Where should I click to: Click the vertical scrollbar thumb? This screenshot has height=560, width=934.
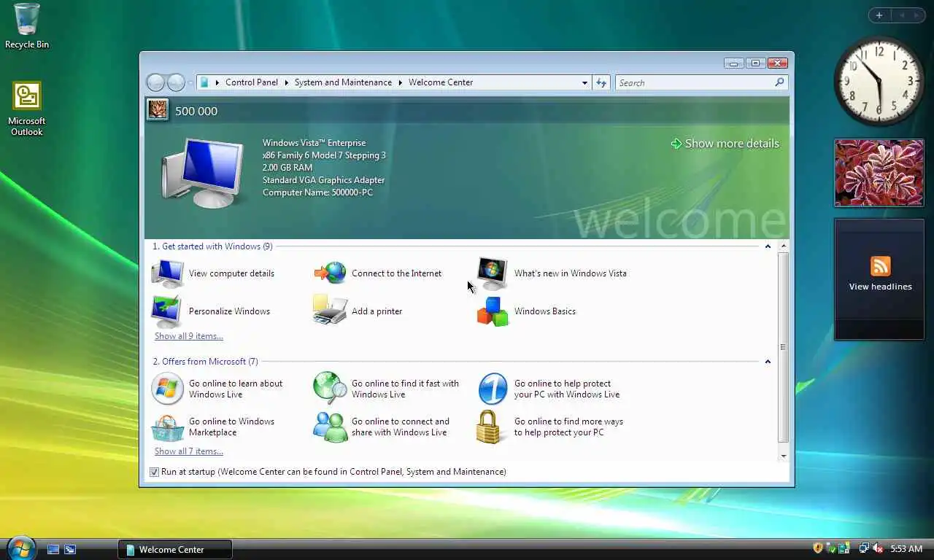[784, 347]
